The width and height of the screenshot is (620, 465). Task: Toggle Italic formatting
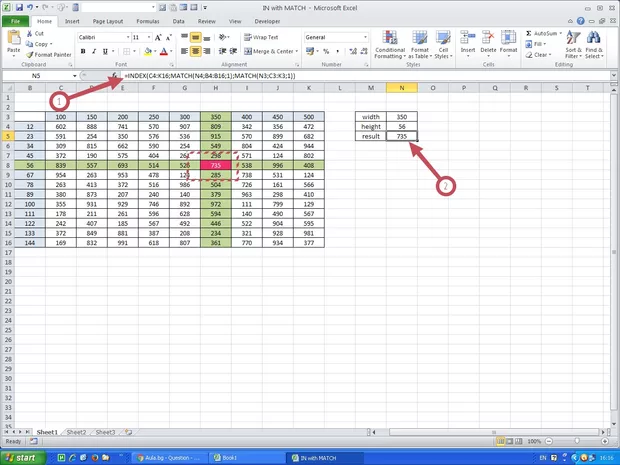(94, 51)
